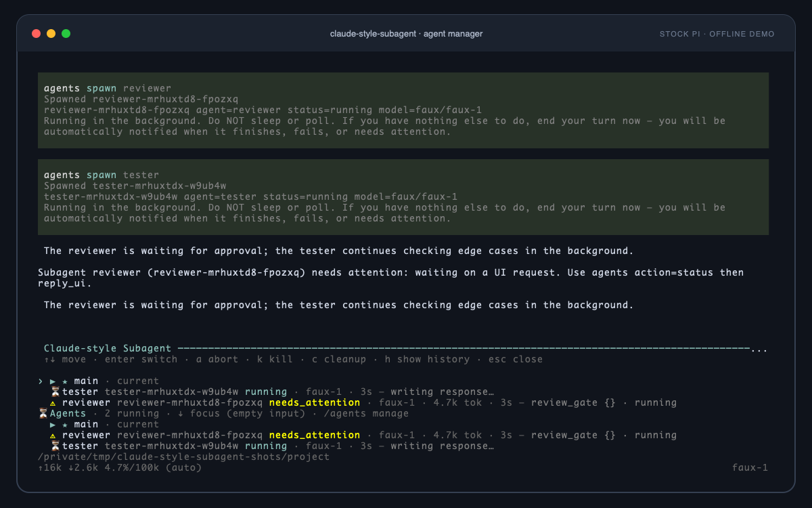
Task: Click the 'k kill' key hint
Action: tap(275, 360)
